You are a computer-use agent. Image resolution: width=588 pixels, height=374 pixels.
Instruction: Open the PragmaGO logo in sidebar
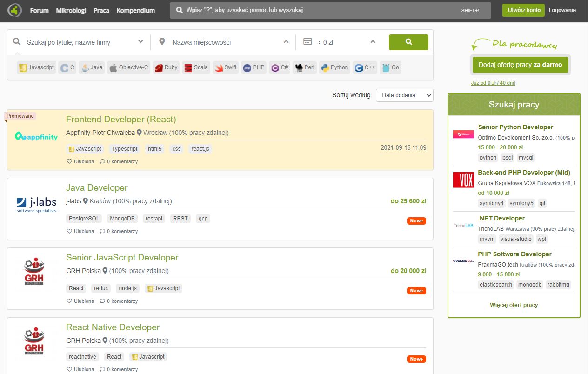(463, 261)
